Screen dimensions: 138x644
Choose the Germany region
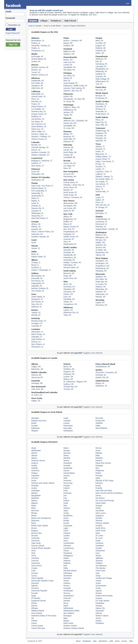pyautogui.click(x=67, y=453)
